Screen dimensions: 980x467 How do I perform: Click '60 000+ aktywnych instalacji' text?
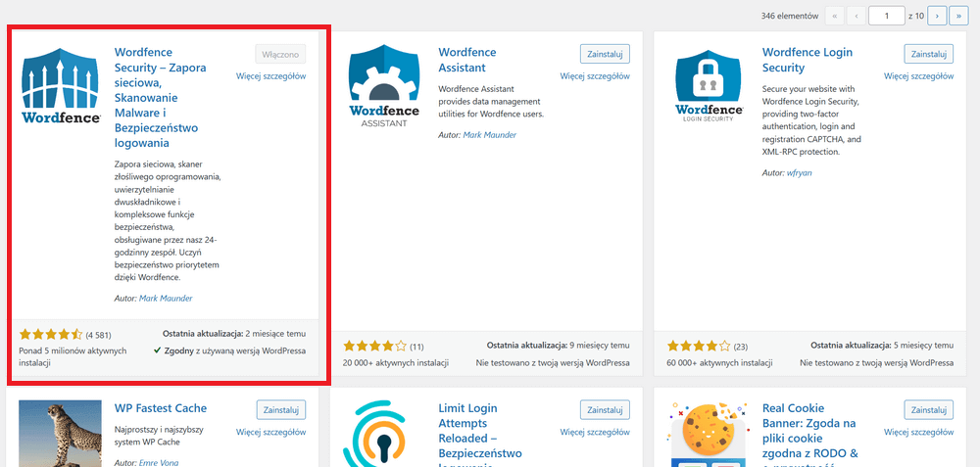click(719, 362)
